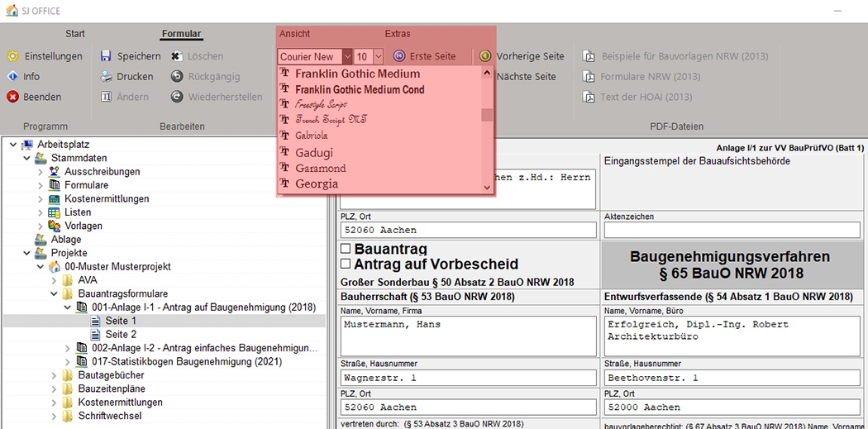Screen dimensions: 868x429
Task: Click the Nächste Seite button
Action: pos(526,76)
